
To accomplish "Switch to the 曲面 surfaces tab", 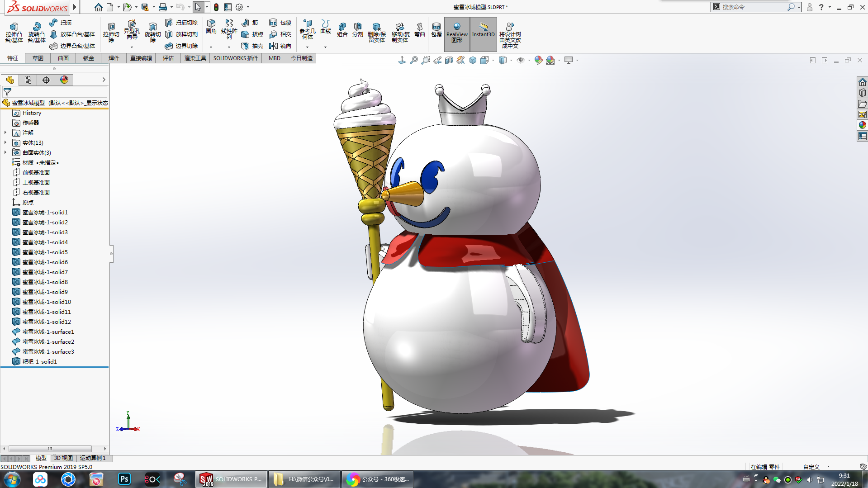I will (63, 58).
